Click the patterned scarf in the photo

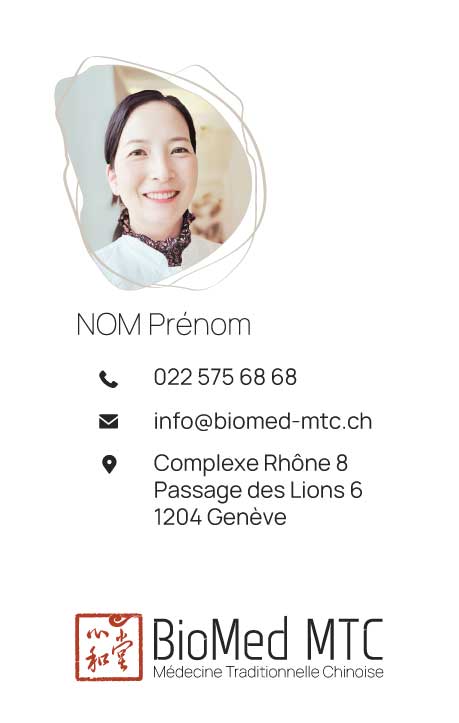[x=159, y=237]
